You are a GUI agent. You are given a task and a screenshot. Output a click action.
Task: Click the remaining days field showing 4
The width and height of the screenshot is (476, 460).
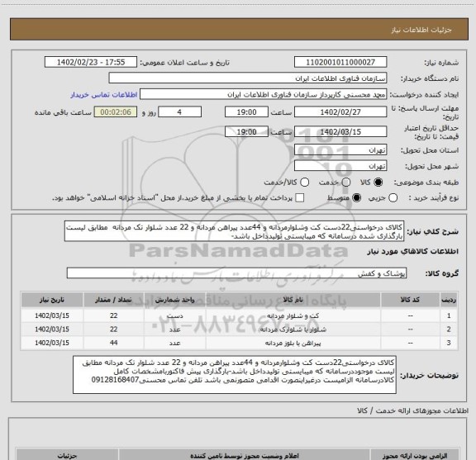(x=179, y=112)
